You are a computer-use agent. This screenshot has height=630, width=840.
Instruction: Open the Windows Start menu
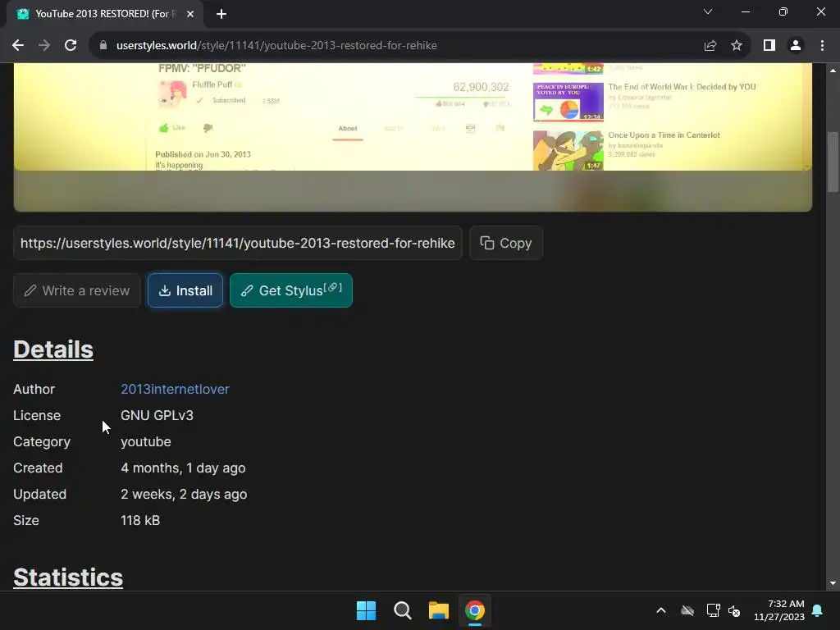click(367, 610)
